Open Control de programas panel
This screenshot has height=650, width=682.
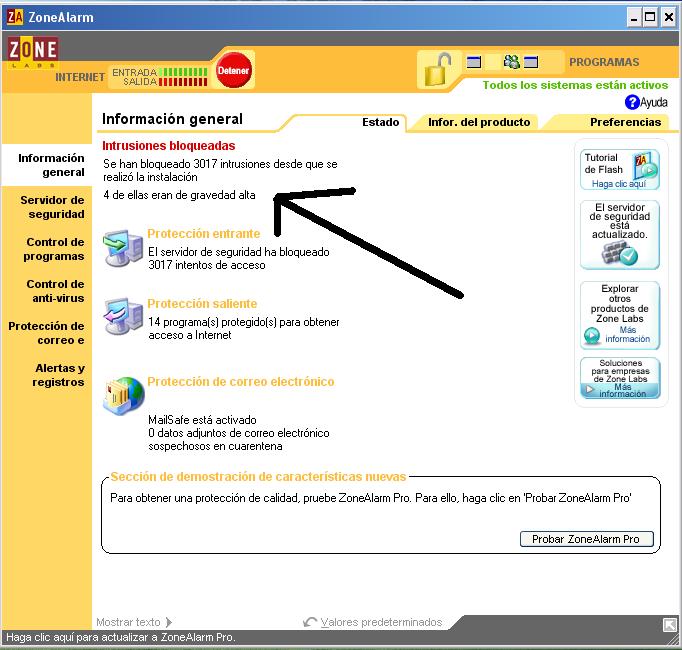click(x=53, y=249)
